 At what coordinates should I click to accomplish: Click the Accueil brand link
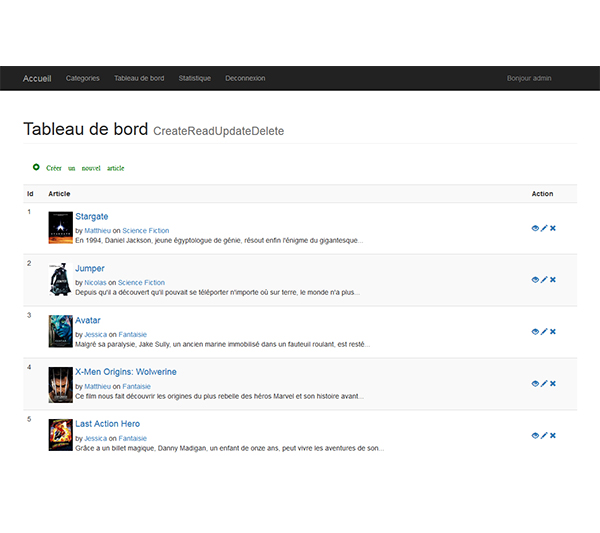pyautogui.click(x=37, y=78)
